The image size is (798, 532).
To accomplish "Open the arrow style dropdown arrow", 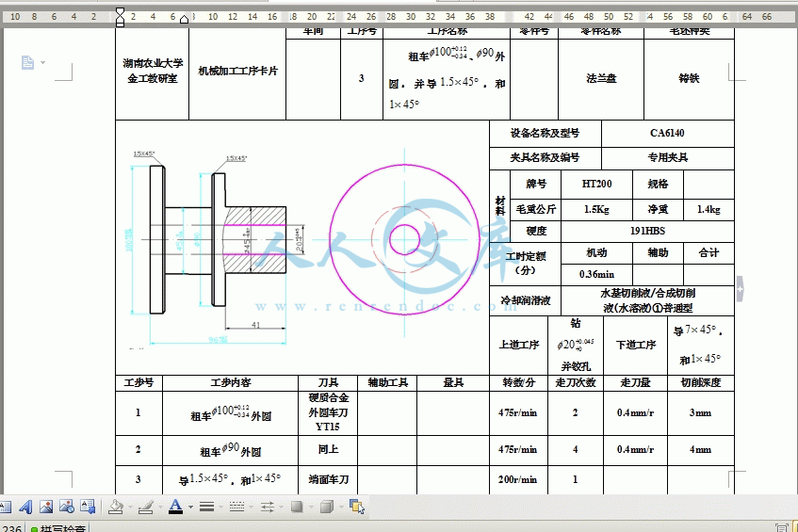I will tap(281, 508).
